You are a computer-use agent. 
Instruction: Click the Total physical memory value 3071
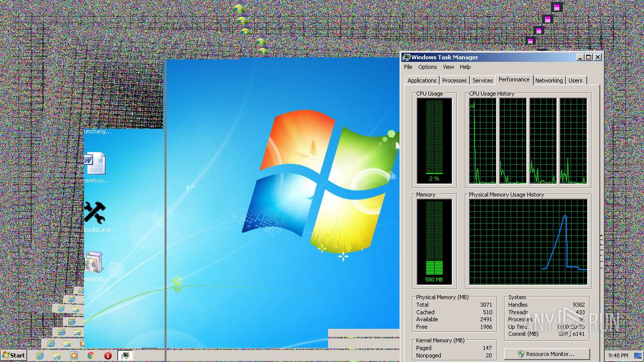click(x=486, y=305)
